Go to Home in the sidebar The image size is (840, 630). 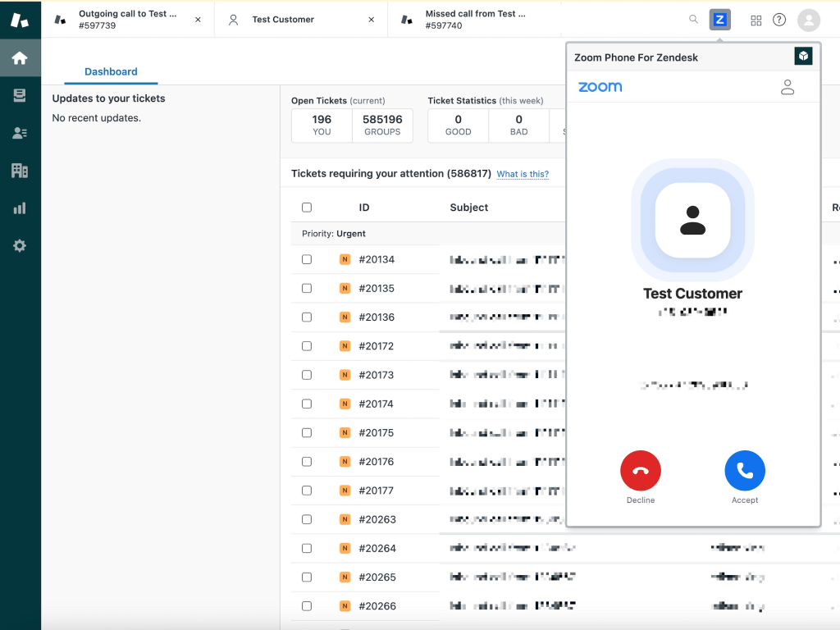pos(20,58)
